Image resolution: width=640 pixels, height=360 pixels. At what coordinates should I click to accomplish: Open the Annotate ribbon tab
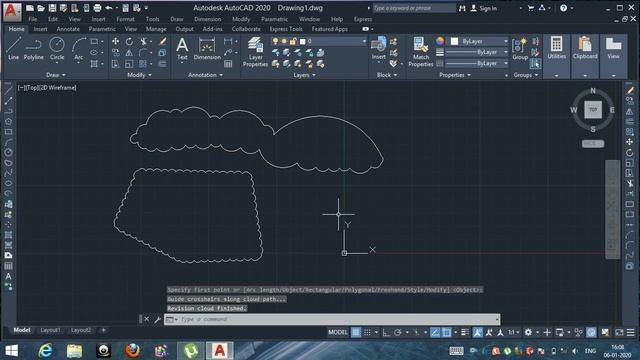coord(68,29)
